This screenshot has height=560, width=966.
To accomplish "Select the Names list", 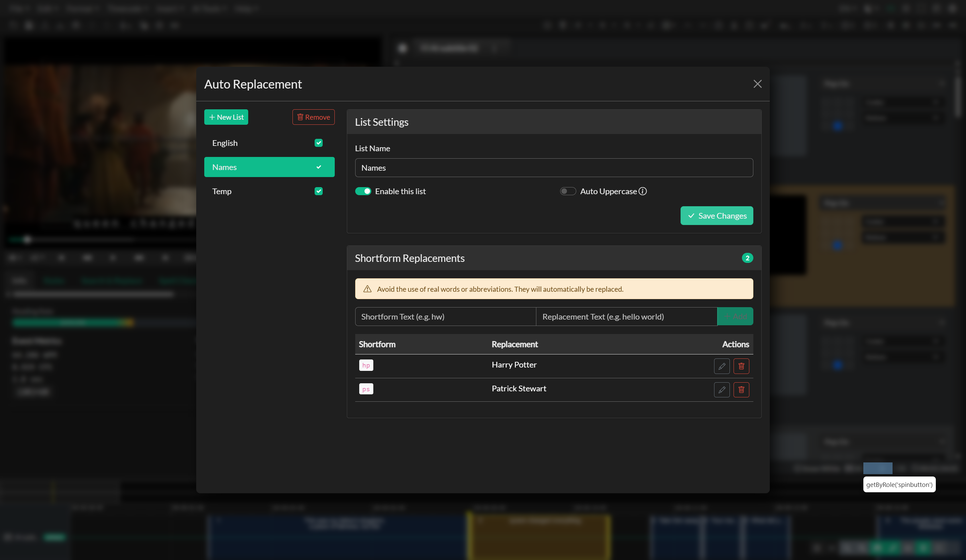I will [269, 167].
